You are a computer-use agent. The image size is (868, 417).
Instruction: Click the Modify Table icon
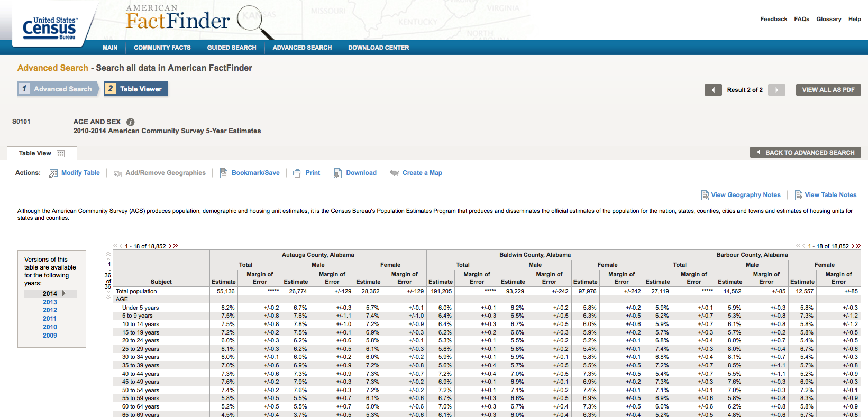click(x=53, y=173)
